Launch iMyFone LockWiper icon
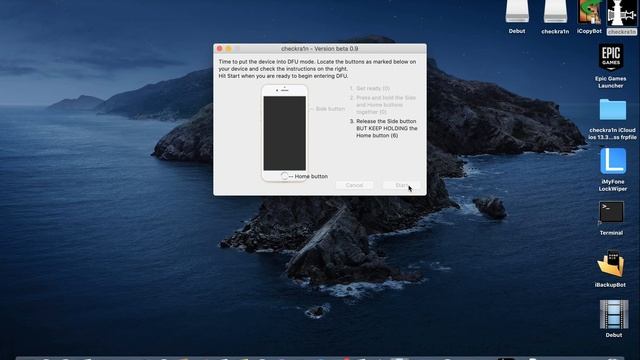640x360 pixels. tap(613, 161)
